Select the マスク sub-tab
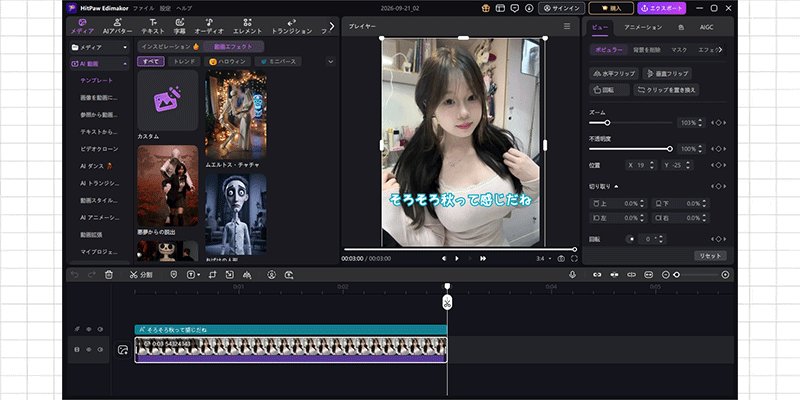800x400 pixels. (679, 50)
